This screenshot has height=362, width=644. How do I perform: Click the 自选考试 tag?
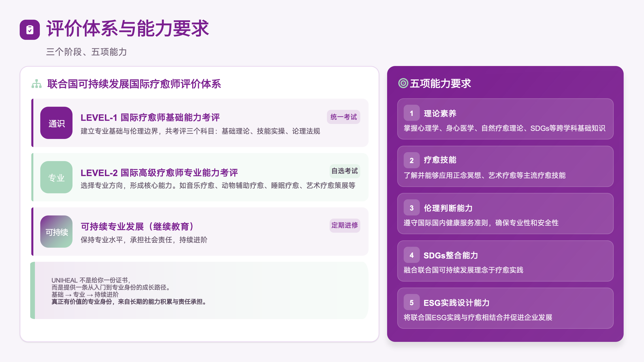(x=345, y=171)
